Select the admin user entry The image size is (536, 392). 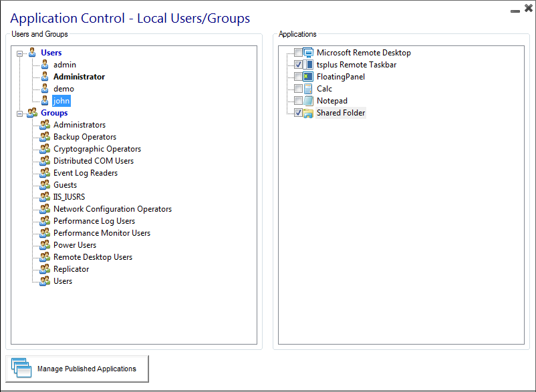[65, 65]
